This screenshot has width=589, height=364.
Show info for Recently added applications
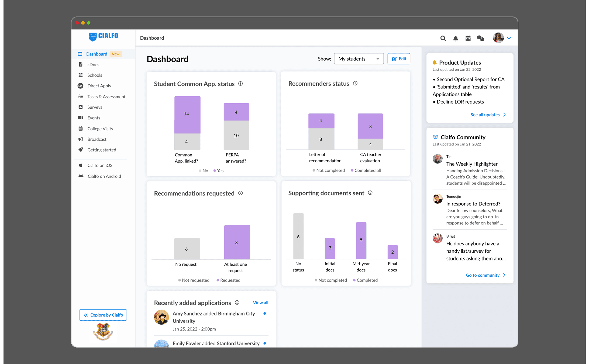tap(237, 303)
